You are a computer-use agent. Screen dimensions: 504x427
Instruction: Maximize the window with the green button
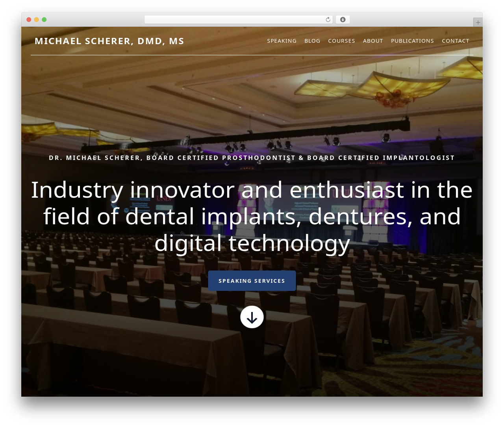click(x=44, y=20)
